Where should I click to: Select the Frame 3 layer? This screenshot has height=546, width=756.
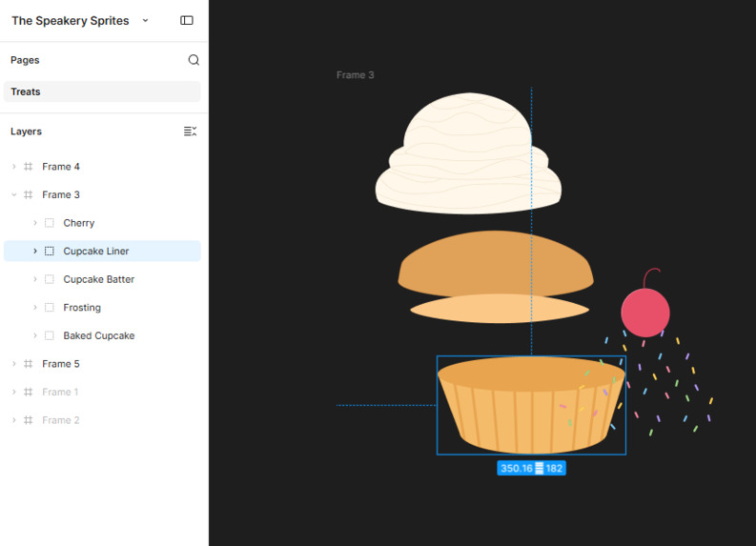click(102, 194)
